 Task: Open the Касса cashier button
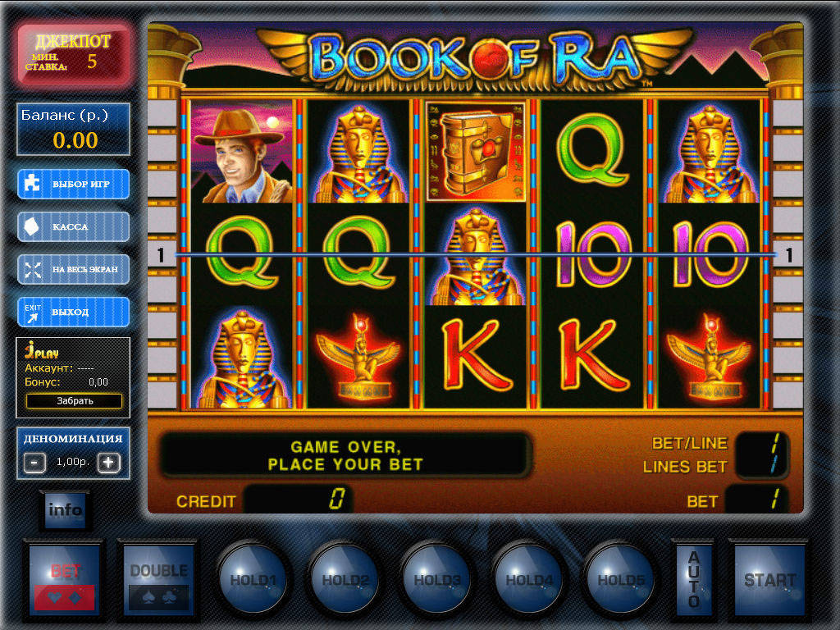(x=73, y=226)
